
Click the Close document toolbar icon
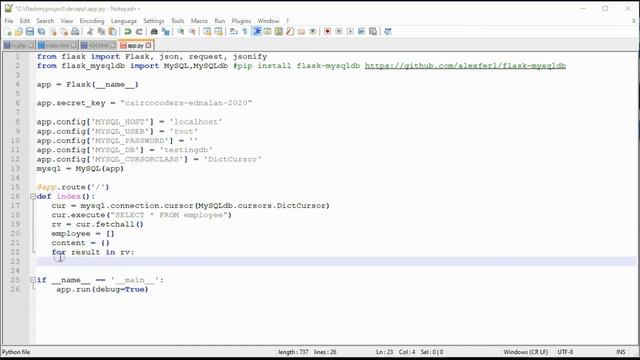pyautogui.click(x=53, y=31)
